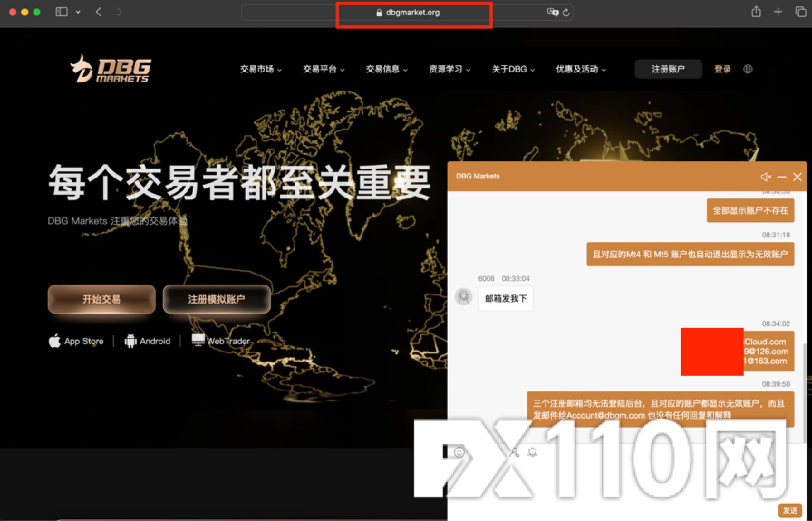Open the 优惠及活动 menu
The height and width of the screenshot is (521, 812).
pos(580,69)
